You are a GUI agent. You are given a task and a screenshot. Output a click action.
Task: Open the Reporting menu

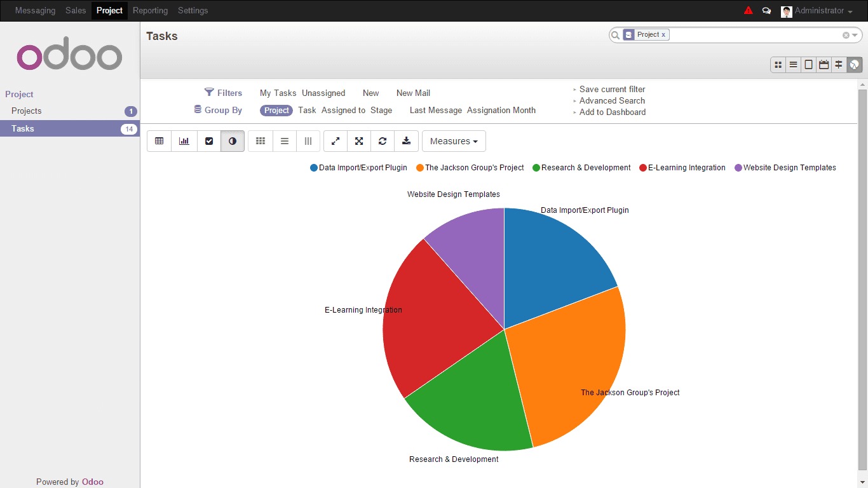(x=150, y=11)
